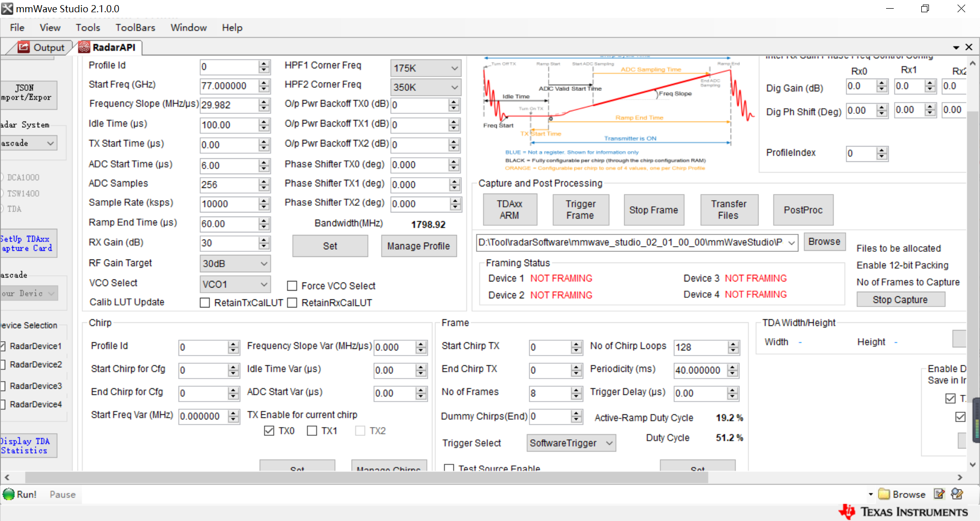This screenshot has height=521, width=980.
Task: Click the Pause button in the bottom bar
Action: 63,494
